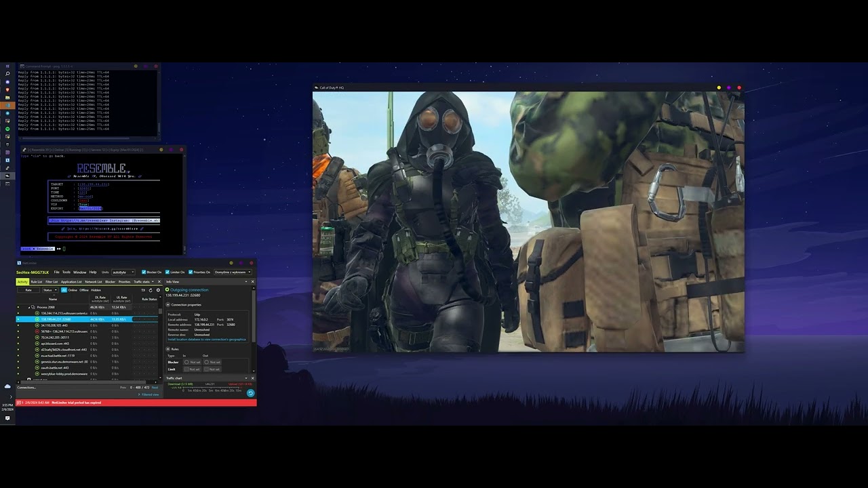Image resolution: width=868 pixels, height=488 pixels.
Task: Refresh the NetLimiter activity list
Action: click(x=151, y=290)
